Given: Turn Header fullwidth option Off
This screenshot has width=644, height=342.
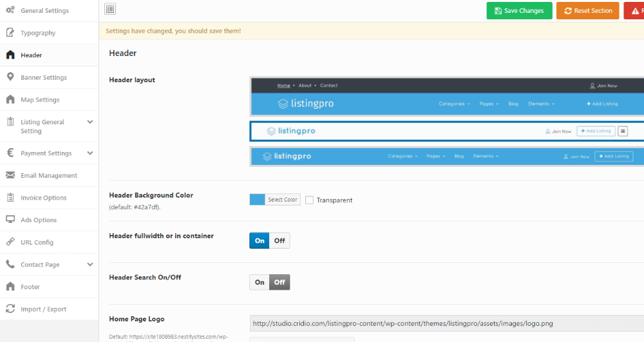Looking at the screenshot, I should [x=279, y=241].
